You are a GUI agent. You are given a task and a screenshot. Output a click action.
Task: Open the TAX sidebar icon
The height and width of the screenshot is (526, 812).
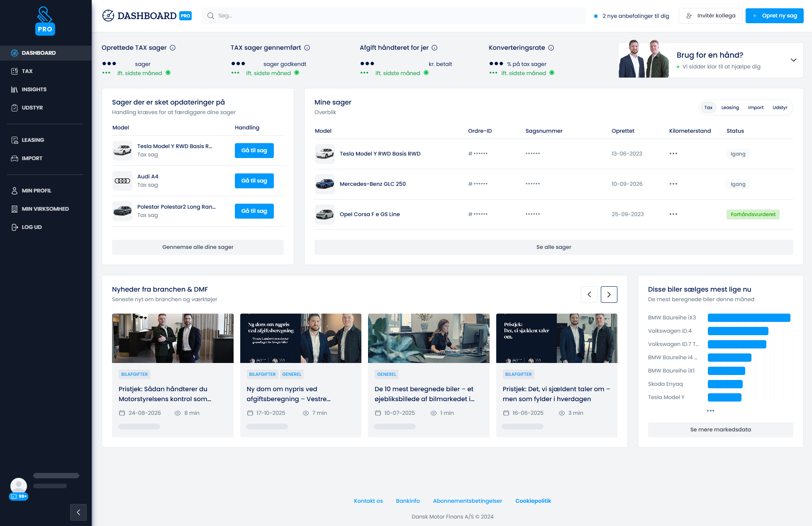tap(15, 71)
